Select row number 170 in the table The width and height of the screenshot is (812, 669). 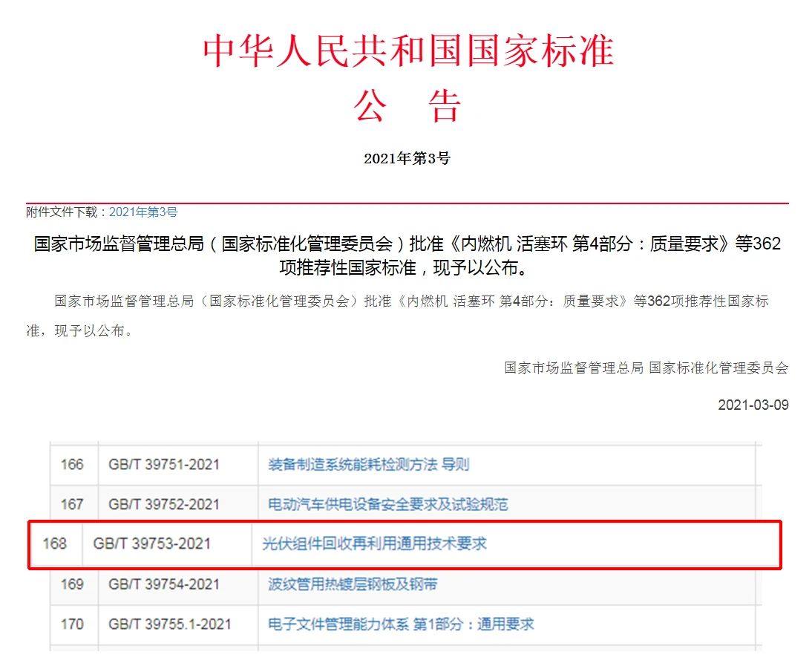[x=72, y=624]
